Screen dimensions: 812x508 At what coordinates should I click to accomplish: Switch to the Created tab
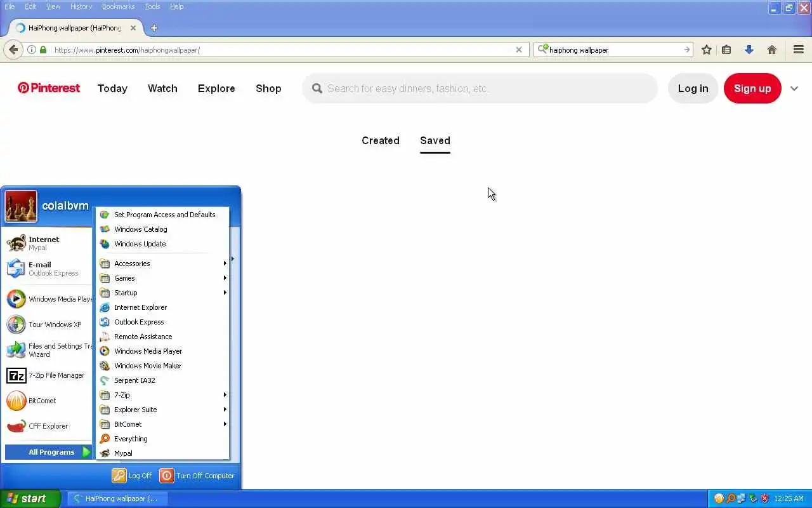(381, 140)
